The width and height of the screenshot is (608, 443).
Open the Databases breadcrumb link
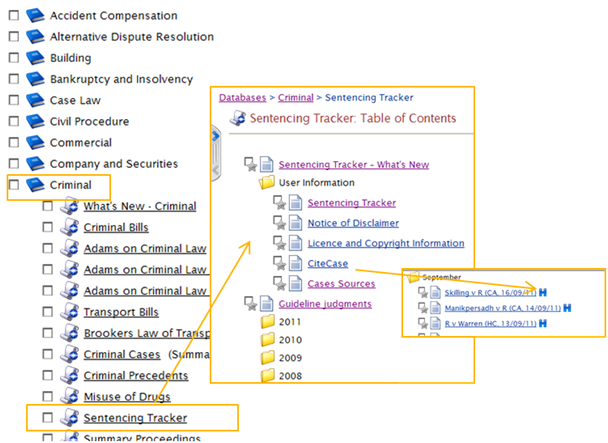coord(242,97)
